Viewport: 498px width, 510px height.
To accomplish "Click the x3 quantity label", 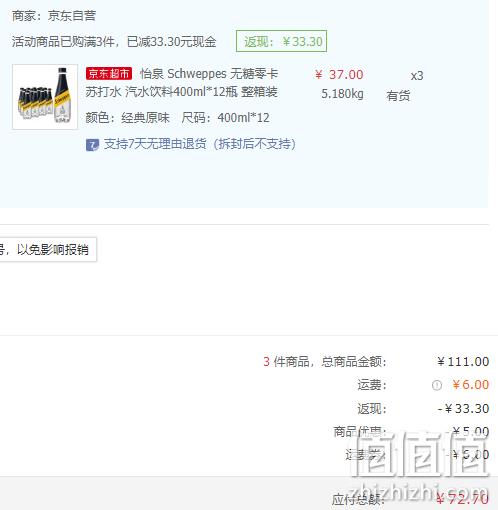I will point(417,76).
